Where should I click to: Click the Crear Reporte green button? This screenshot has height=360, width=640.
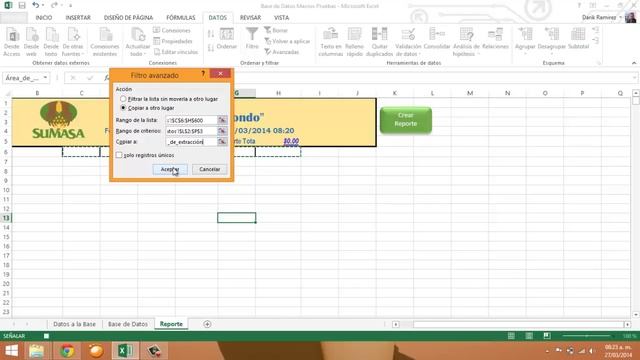pyautogui.click(x=406, y=120)
